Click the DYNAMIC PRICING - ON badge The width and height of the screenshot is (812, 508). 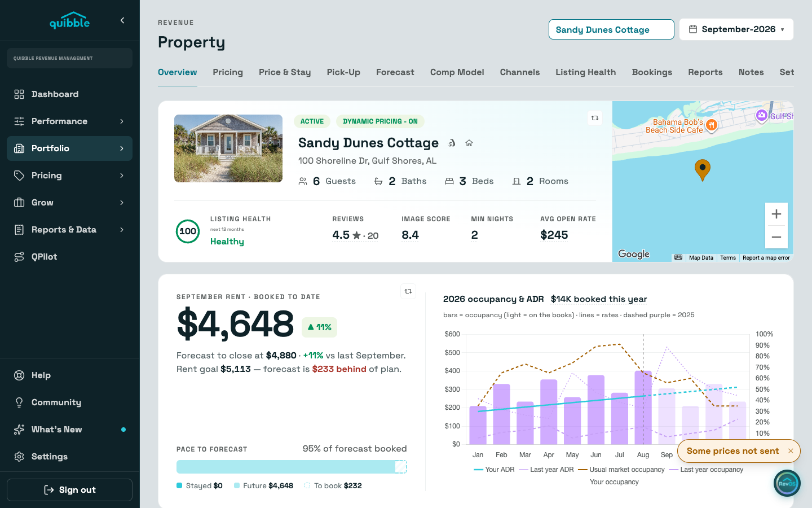tap(380, 121)
